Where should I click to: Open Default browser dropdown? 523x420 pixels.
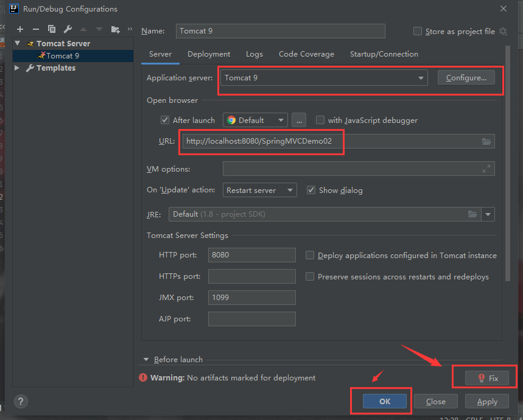[x=255, y=121]
